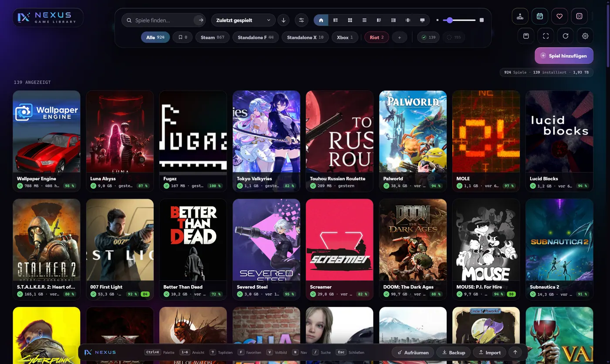The image size is (610, 364).
Task: Open the calendar view icon
Action: 540,17
